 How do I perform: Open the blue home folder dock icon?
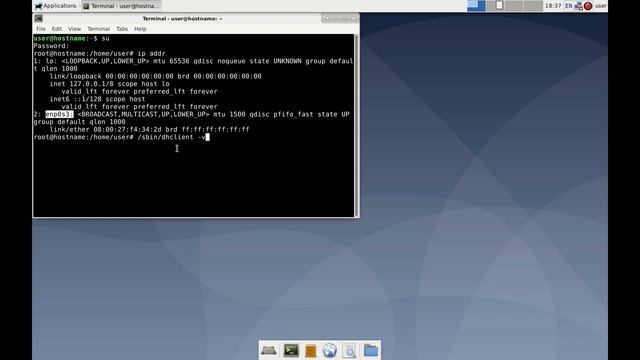[371, 351]
